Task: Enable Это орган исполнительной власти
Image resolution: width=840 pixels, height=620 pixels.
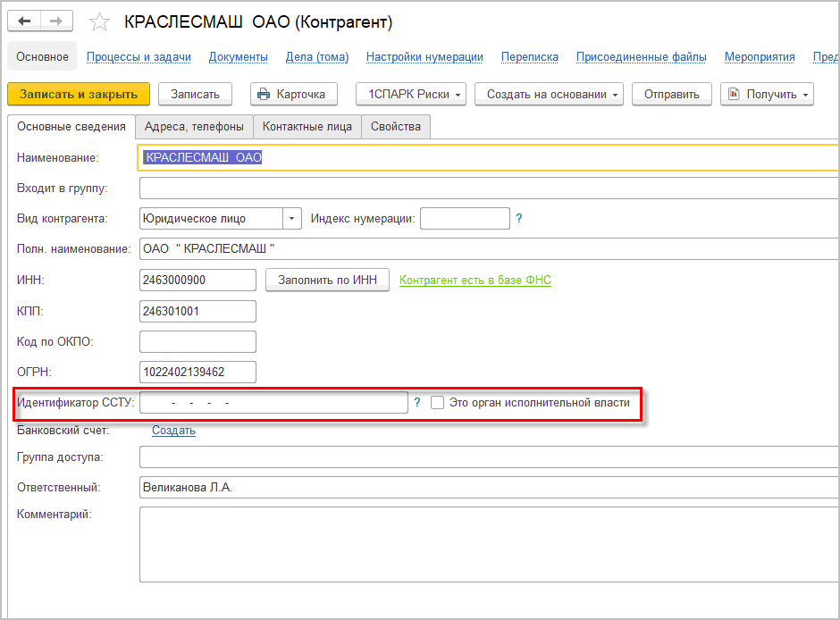Action: 437,402
